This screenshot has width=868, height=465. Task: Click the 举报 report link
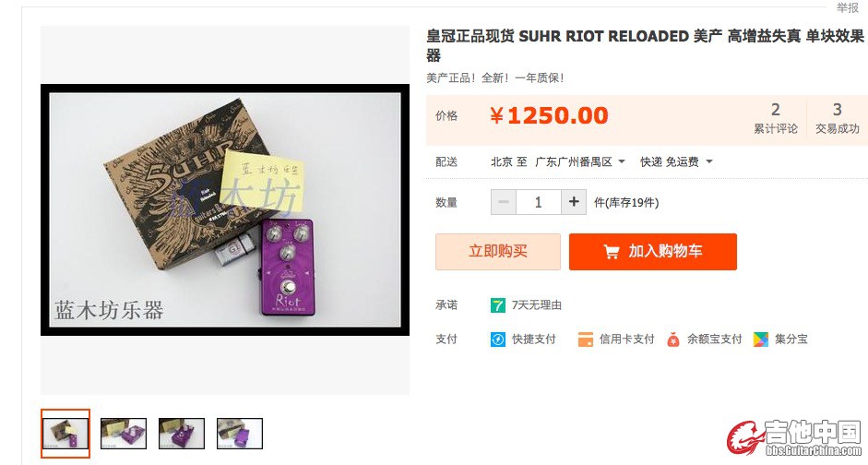[x=847, y=7]
